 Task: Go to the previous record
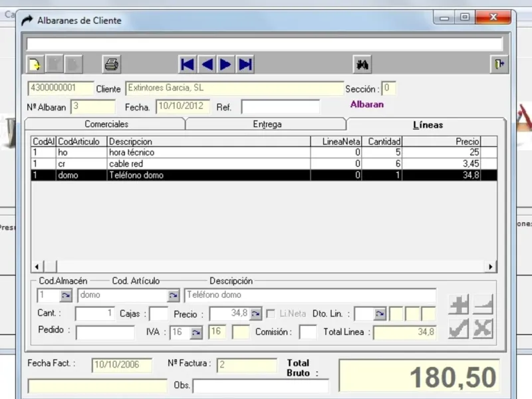pyautogui.click(x=207, y=65)
